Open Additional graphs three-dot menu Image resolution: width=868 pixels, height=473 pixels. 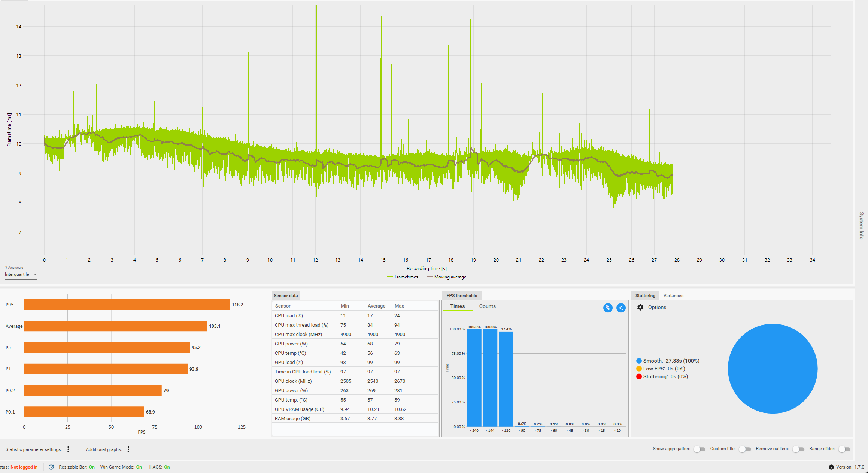pyautogui.click(x=128, y=449)
